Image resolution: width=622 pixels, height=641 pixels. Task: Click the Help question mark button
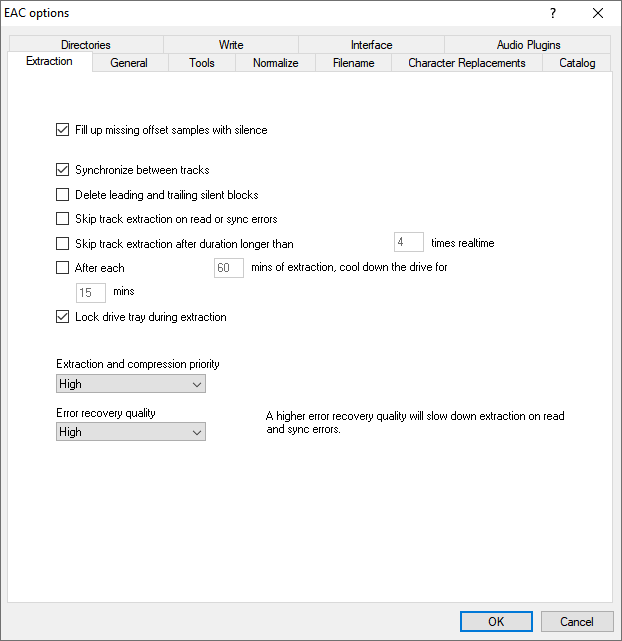pos(552,13)
